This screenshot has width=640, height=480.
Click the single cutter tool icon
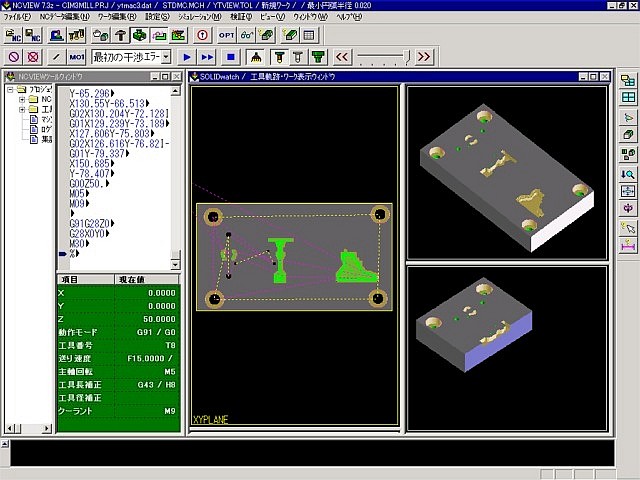coord(120,36)
